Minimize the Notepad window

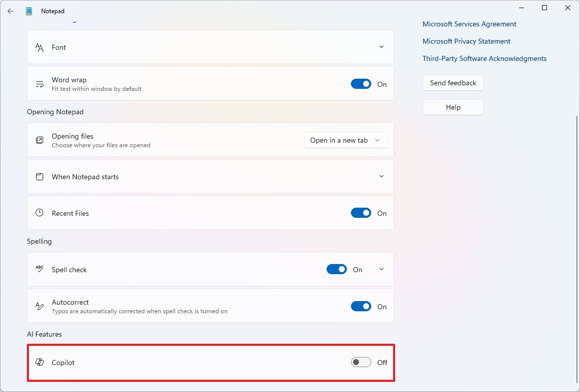[522, 8]
